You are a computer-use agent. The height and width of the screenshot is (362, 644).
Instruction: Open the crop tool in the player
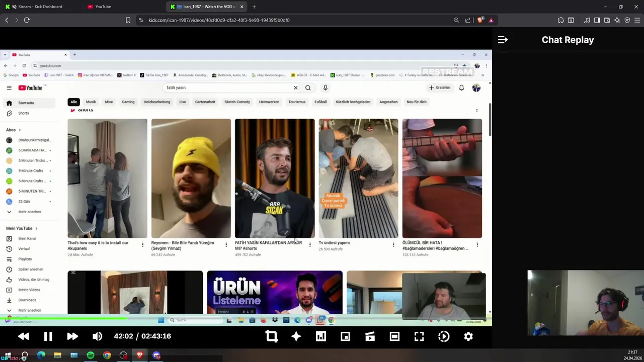coord(271,336)
